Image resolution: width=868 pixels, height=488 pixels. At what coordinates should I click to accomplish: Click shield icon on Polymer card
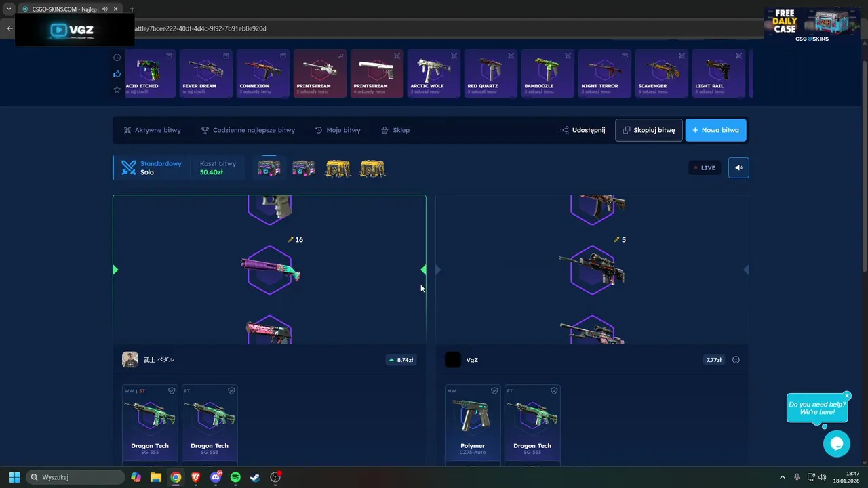pos(494,391)
